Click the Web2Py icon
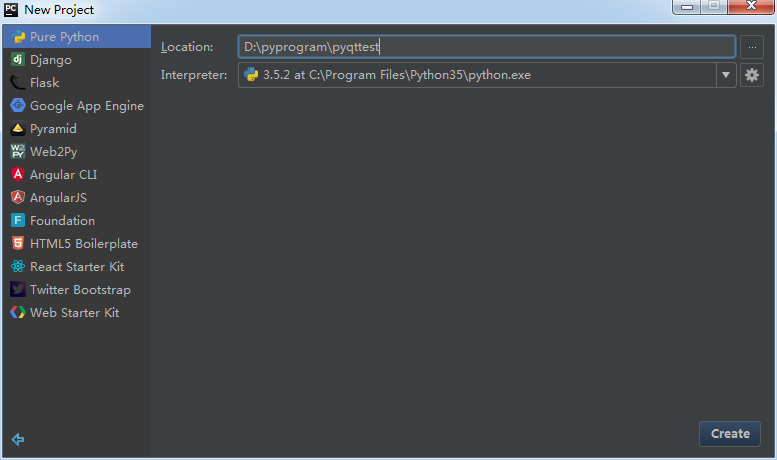This screenshot has height=460, width=777. (18, 151)
